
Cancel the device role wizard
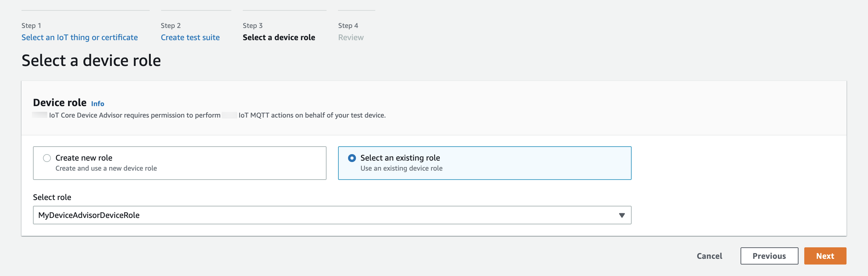click(709, 256)
